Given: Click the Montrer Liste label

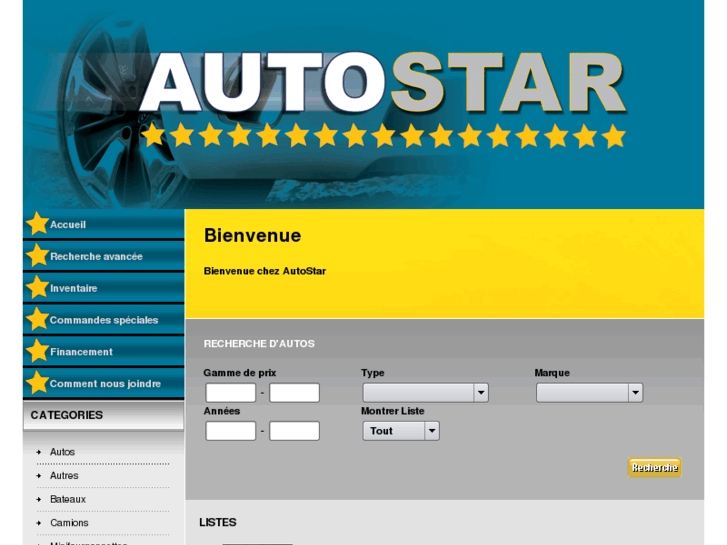Looking at the screenshot, I should tap(393, 411).
